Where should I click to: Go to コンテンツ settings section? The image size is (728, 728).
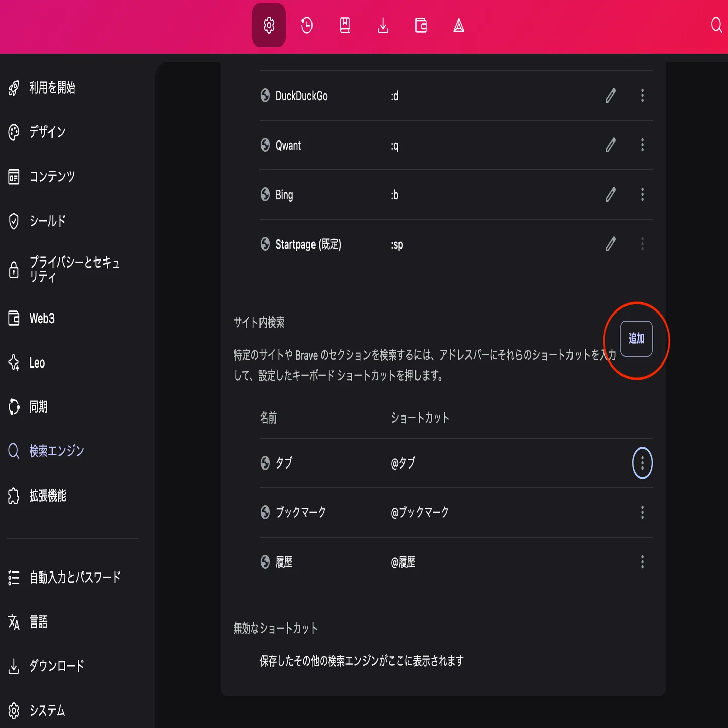(x=41, y=177)
